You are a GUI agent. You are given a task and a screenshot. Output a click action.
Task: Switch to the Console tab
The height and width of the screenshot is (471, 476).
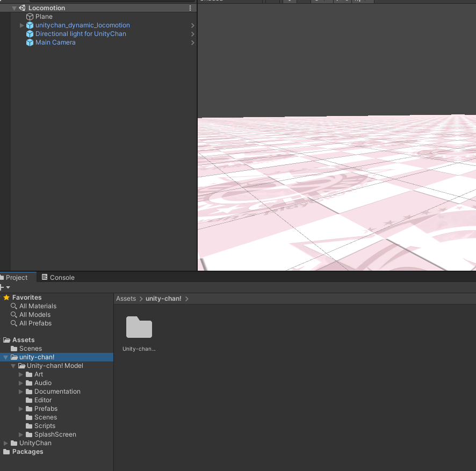pyautogui.click(x=58, y=277)
